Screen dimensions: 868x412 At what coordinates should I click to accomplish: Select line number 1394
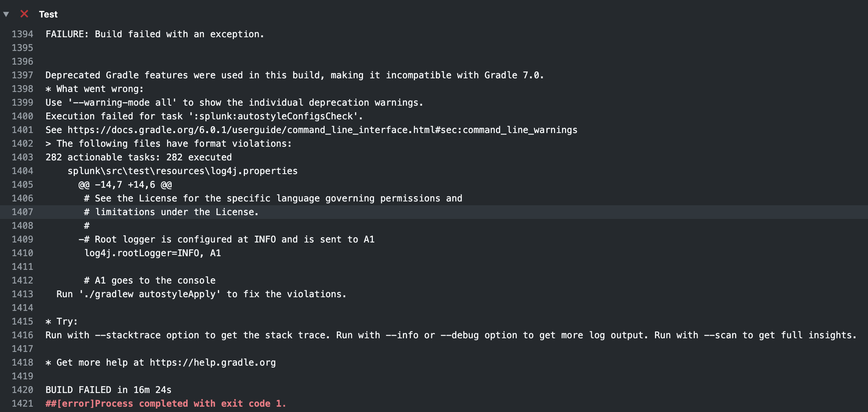coord(22,34)
